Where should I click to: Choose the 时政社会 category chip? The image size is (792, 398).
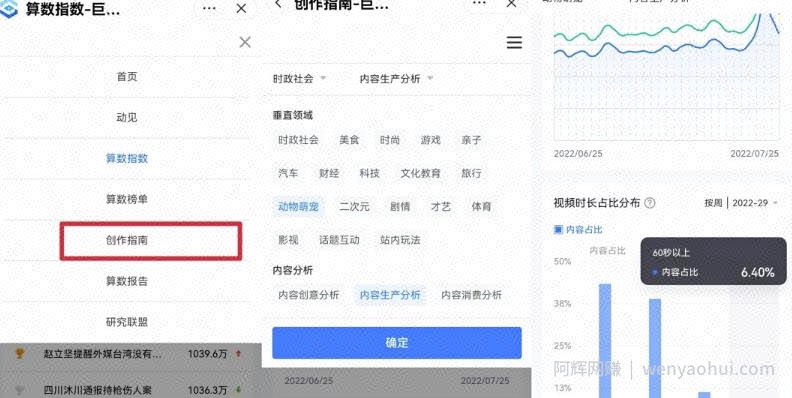click(299, 140)
